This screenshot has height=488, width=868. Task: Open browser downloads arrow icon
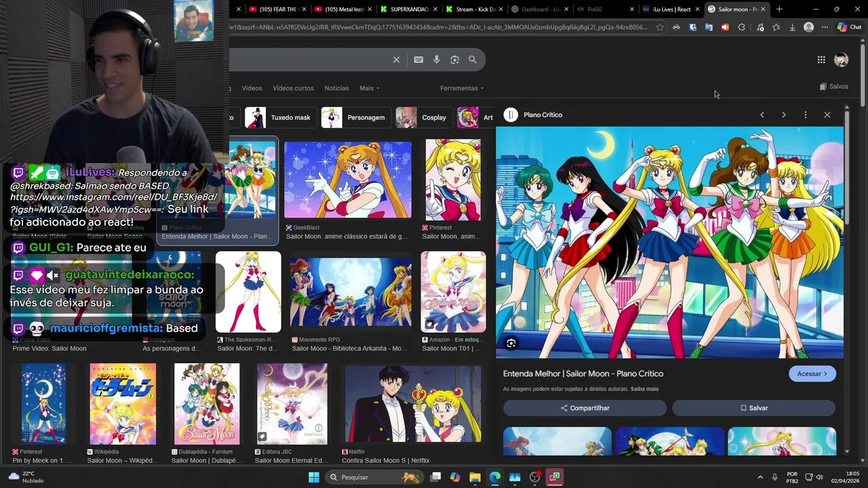click(792, 27)
